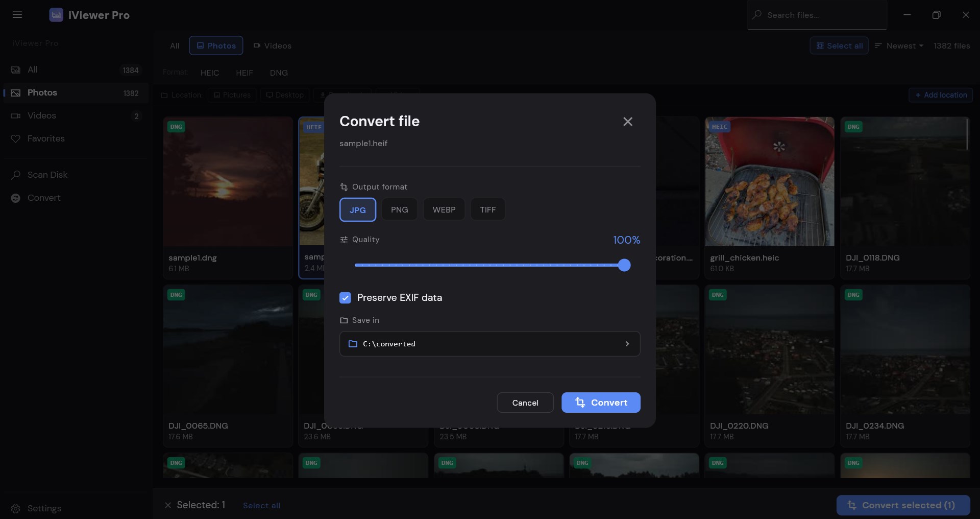
Task: Click the HEIC badge on grill_chicken
Action: pos(719,127)
